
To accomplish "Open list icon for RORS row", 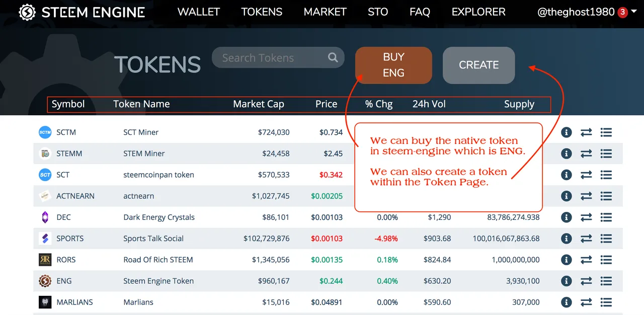I will click(606, 260).
